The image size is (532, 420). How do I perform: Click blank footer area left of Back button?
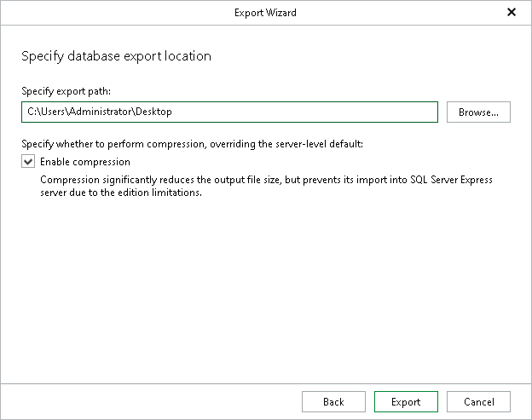[153, 402]
